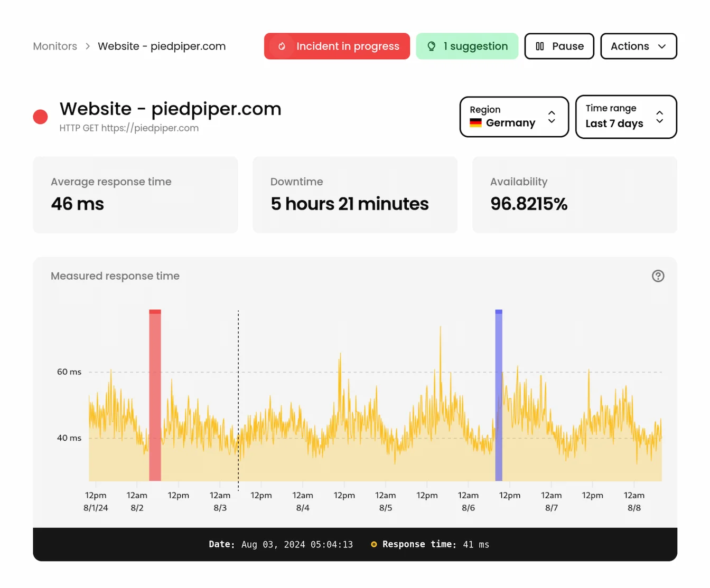Click the flame icon on incident button
710x588 pixels.
click(x=282, y=46)
